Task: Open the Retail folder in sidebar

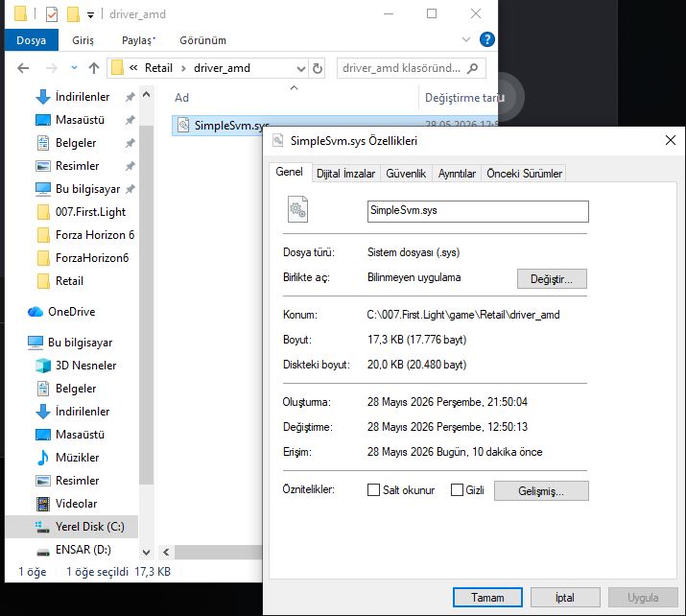Action: [69, 281]
